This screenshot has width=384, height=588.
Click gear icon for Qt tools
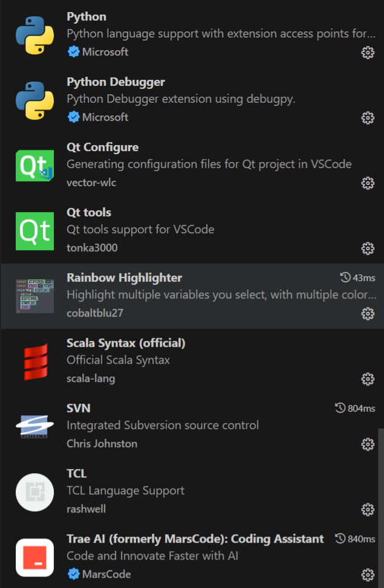(x=368, y=248)
